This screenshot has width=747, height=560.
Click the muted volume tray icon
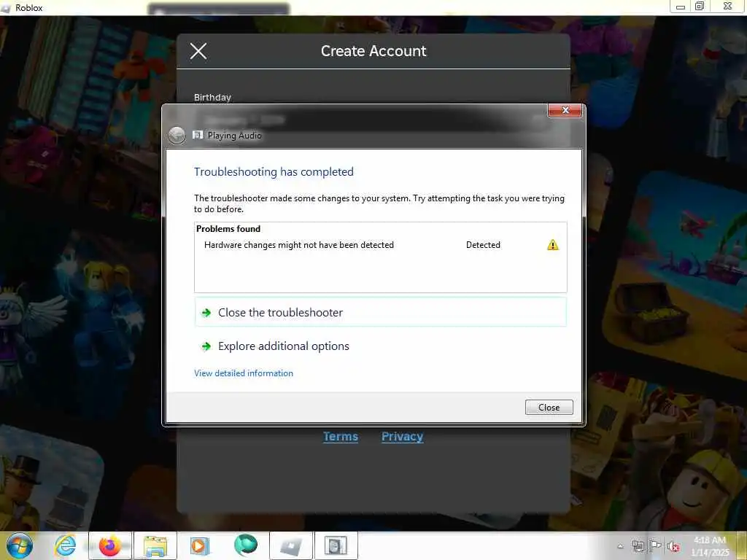[673, 546]
